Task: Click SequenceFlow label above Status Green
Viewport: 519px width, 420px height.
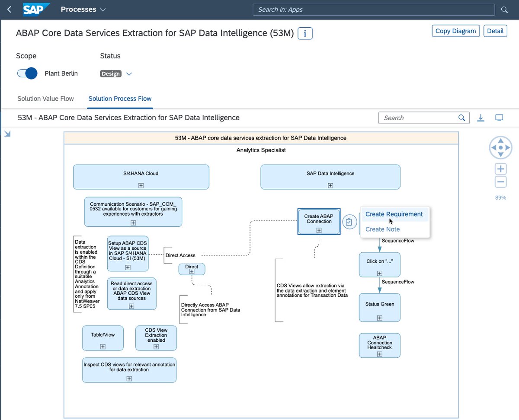Action: point(398,282)
